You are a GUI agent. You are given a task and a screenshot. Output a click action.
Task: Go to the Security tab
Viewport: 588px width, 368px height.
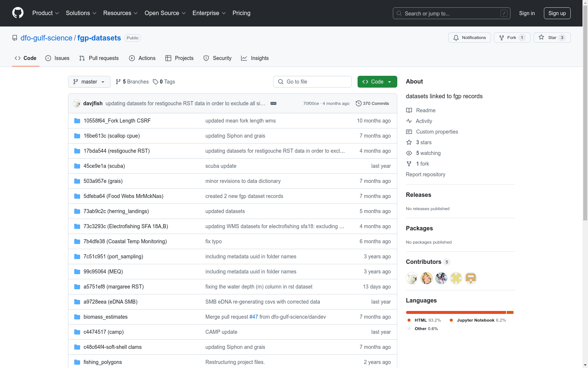(x=218, y=58)
